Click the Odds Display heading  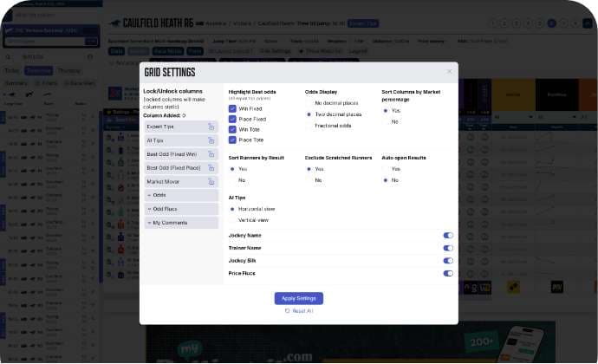point(322,92)
